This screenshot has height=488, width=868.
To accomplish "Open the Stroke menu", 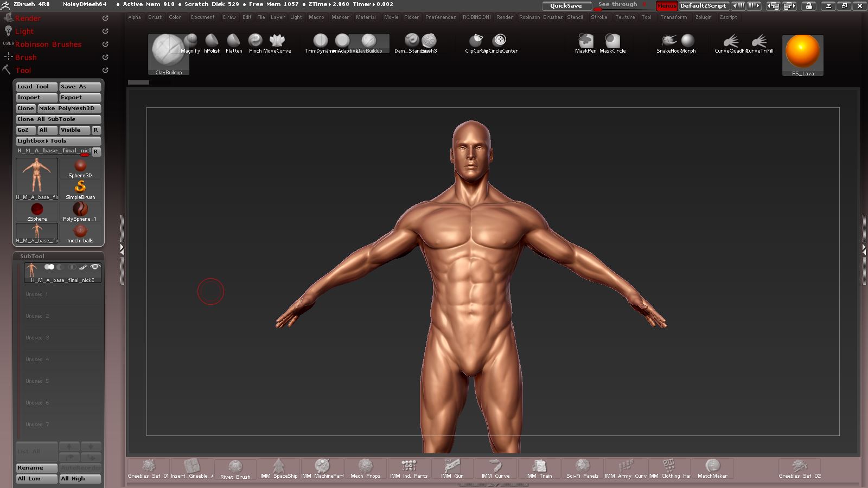I will pos(599,17).
